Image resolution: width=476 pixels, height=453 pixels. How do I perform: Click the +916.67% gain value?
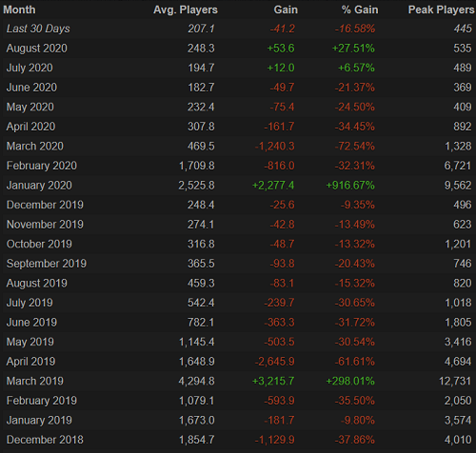(350, 186)
